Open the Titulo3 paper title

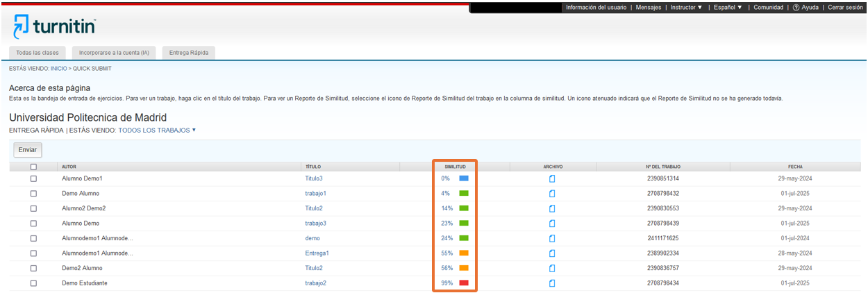[x=314, y=178]
